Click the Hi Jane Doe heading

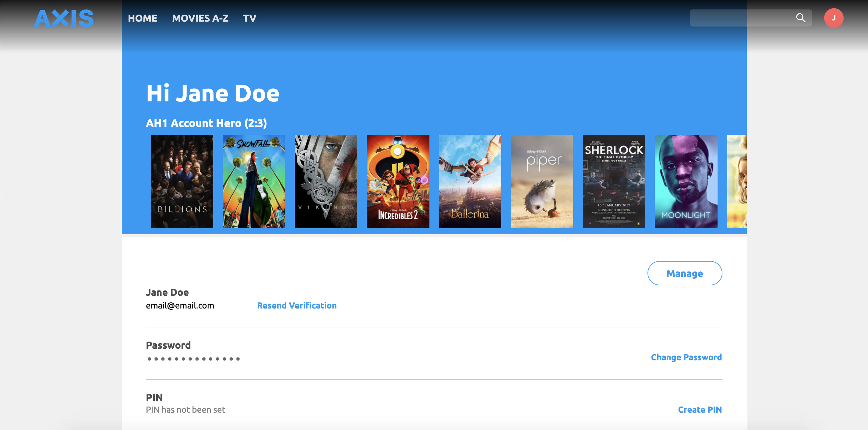pyautogui.click(x=213, y=93)
